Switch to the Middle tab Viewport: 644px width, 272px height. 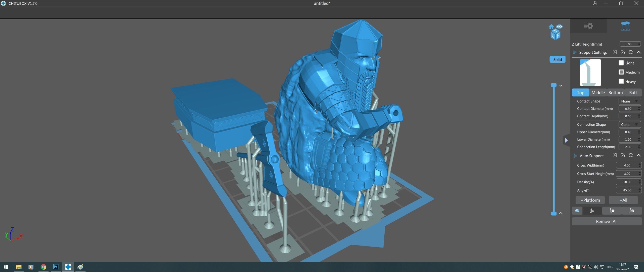coord(598,93)
